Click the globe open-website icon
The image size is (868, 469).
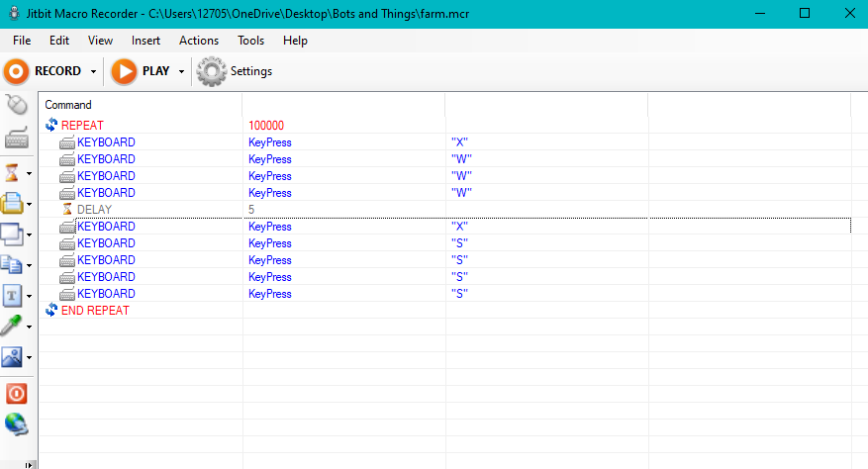(16, 425)
